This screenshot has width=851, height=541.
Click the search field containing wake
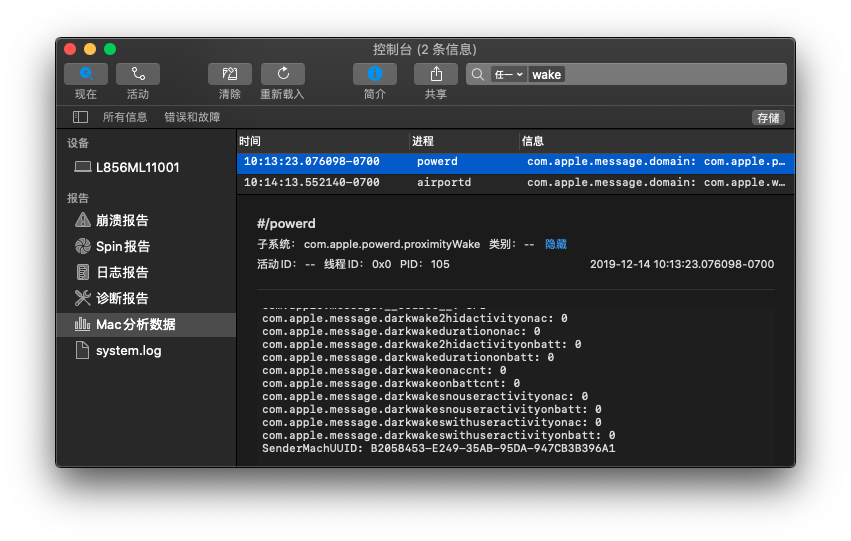tap(670, 74)
